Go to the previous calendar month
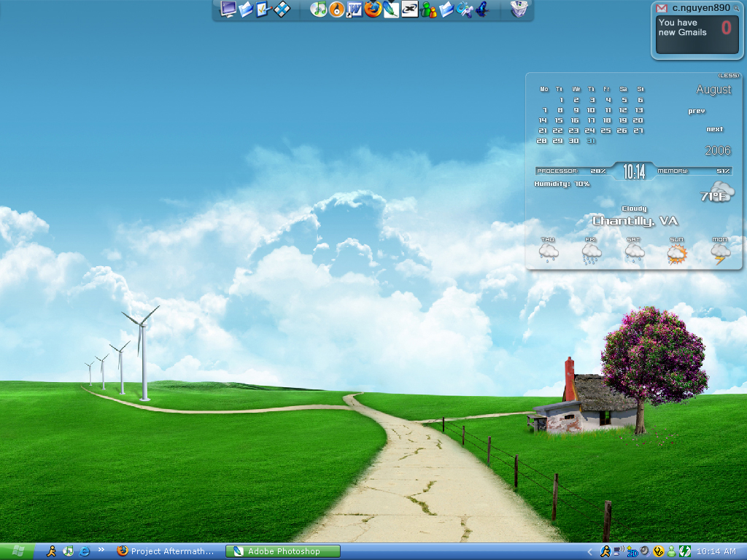 697,112
